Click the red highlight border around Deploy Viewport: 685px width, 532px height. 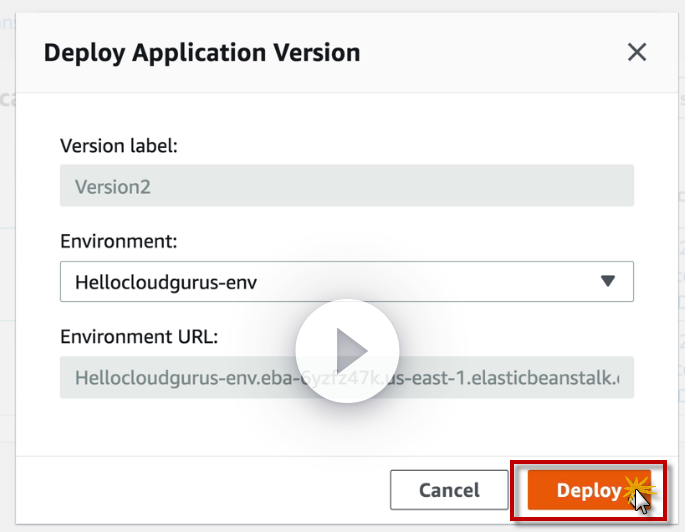(x=513, y=490)
